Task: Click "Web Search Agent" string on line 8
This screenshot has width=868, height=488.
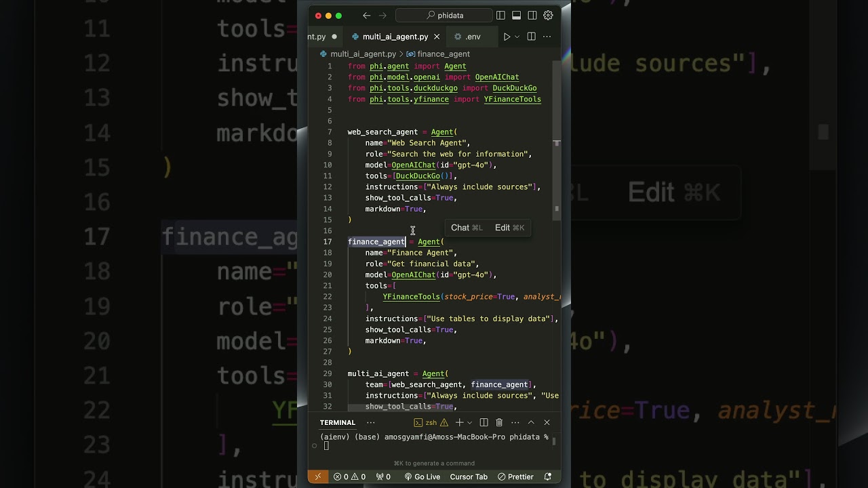Action: pyautogui.click(x=427, y=143)
